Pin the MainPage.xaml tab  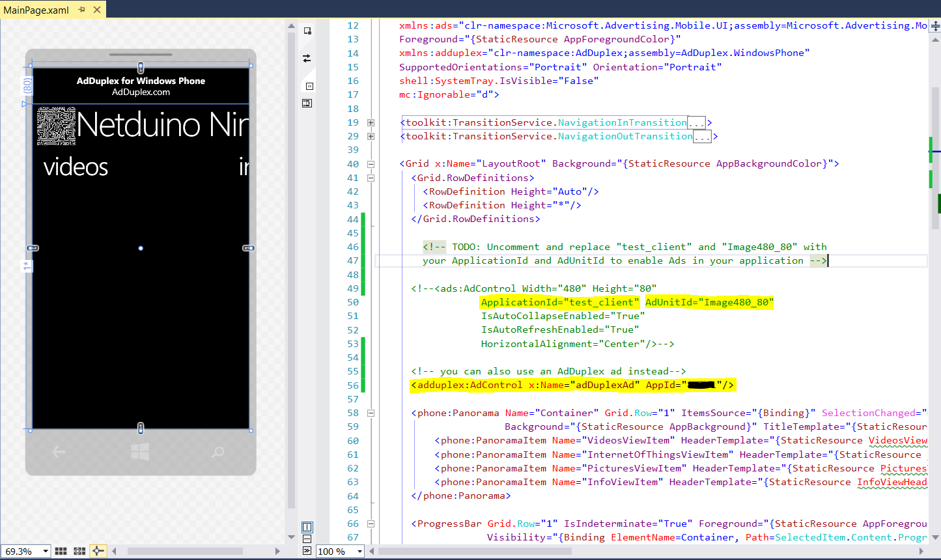tap(82, 10)
